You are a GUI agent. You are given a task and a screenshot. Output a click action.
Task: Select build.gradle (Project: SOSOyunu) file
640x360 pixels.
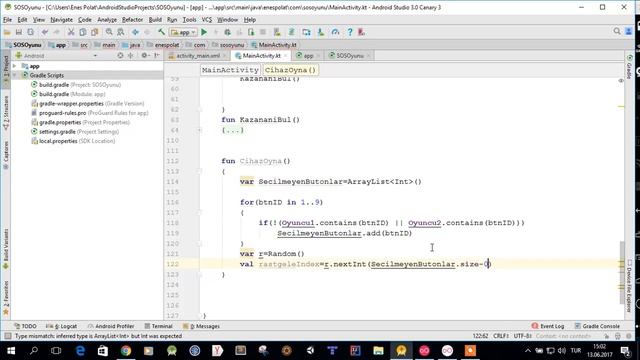point(76,84)
